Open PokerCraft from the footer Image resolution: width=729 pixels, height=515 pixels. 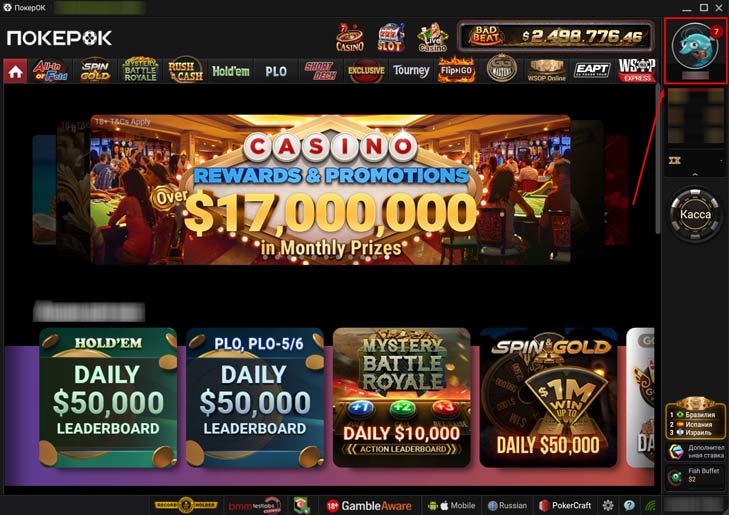[x=565, y=505]
